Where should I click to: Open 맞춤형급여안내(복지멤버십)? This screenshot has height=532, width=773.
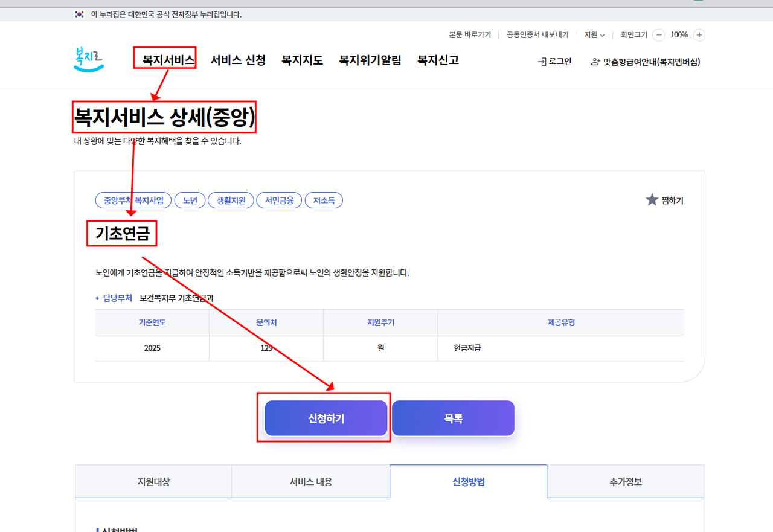tap(646, 62)
